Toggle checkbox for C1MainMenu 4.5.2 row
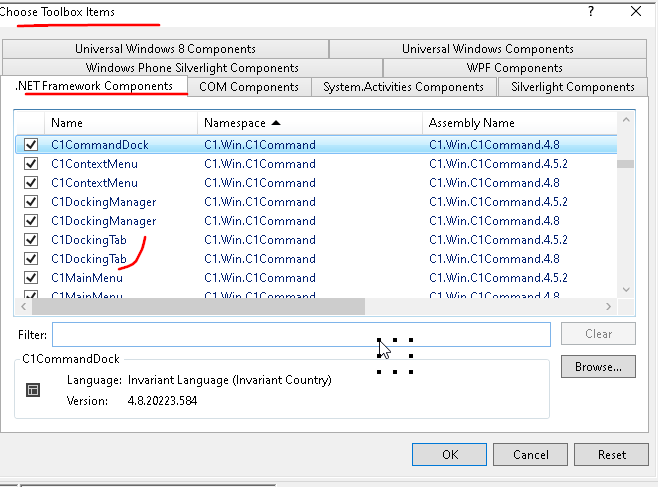The width and height of the screenshot is (658, 487). (x=31, y=278)
